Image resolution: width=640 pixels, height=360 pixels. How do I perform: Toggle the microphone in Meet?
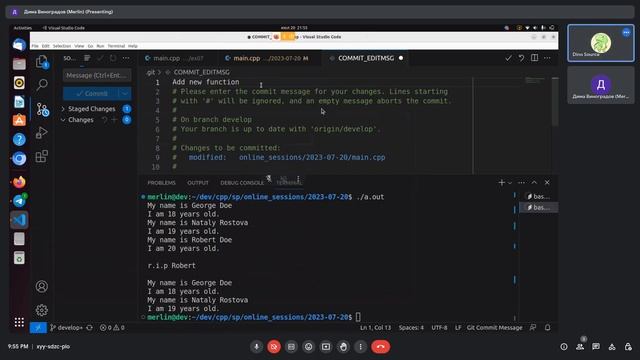(256, 347)
